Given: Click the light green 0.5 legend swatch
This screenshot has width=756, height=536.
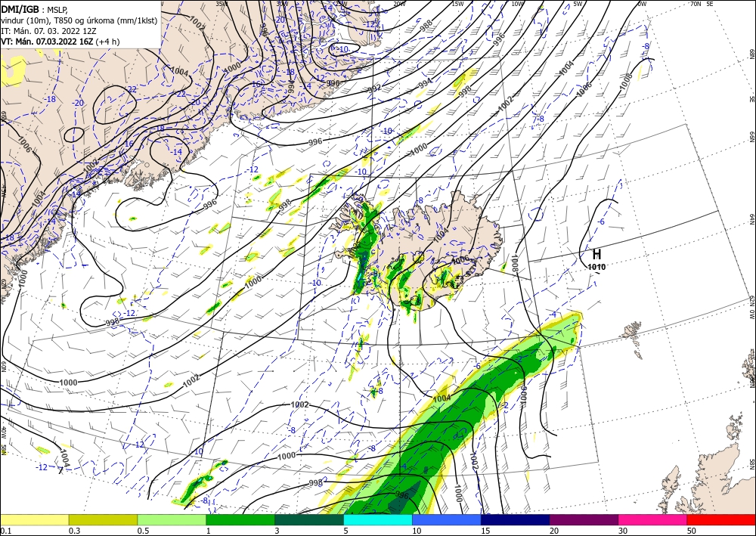Looking at the screenshot, I should click(x=172, y=519).
